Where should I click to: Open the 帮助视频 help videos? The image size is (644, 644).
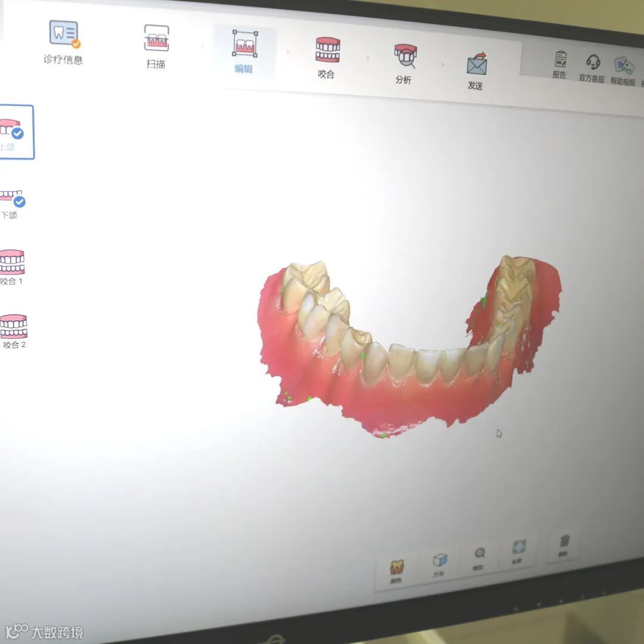623,71
